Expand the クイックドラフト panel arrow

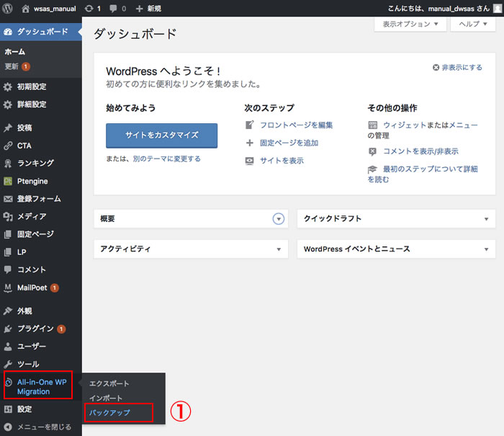[486, 218]
